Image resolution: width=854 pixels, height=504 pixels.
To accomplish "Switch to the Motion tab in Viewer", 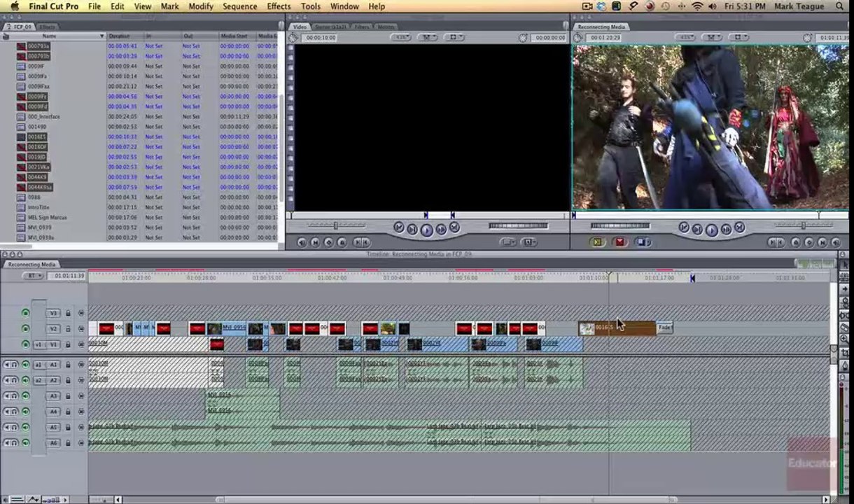I will [386, 27].
